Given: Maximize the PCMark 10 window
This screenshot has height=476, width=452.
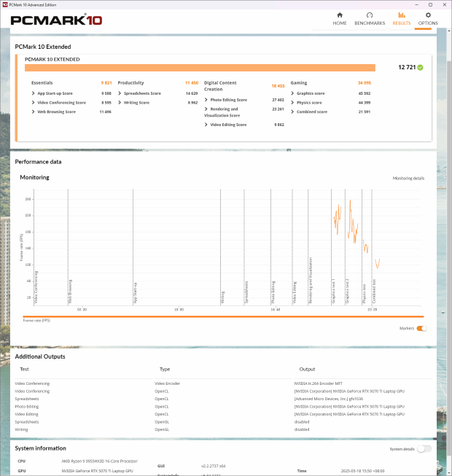Looking at the screenshot, I should click(x=430, y=4).
